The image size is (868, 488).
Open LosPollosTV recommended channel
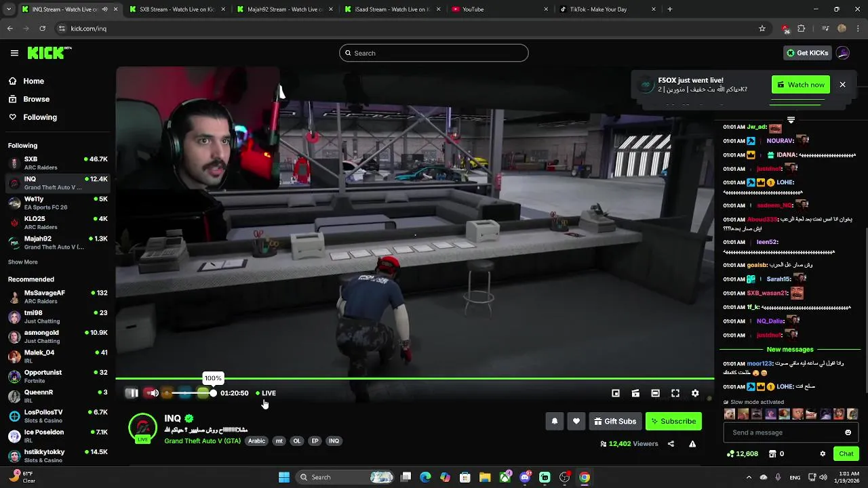pos(58,416)
